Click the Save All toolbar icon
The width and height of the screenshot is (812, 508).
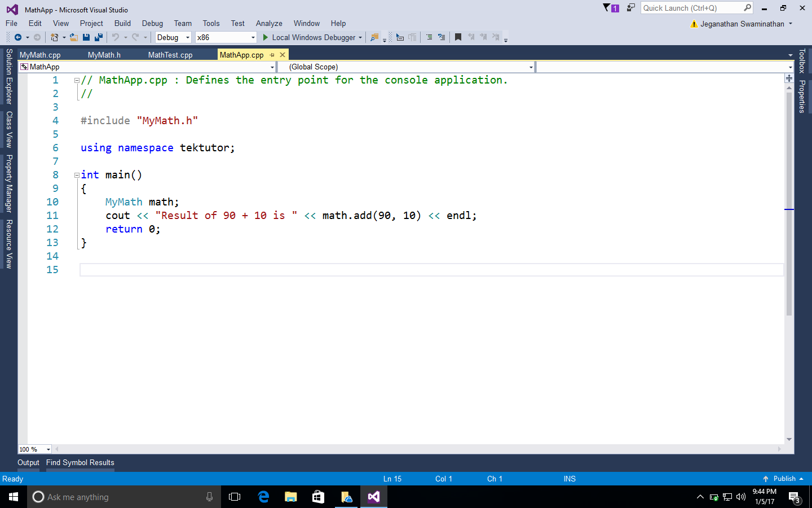point(99,37)
